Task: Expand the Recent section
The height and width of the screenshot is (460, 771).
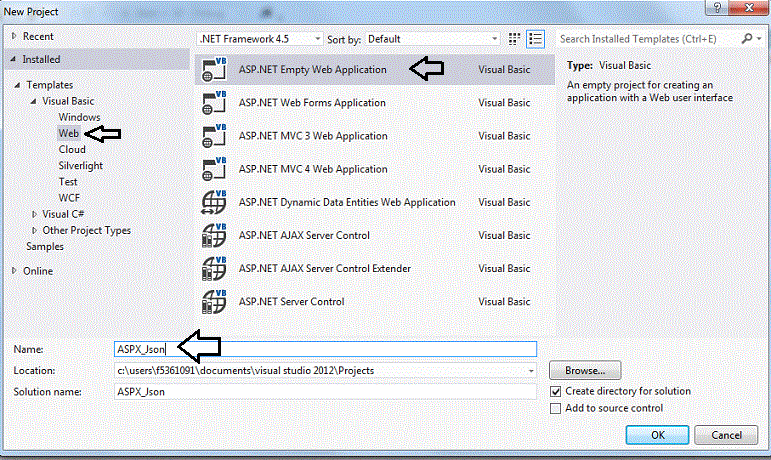Action: [x=14, y=36]
